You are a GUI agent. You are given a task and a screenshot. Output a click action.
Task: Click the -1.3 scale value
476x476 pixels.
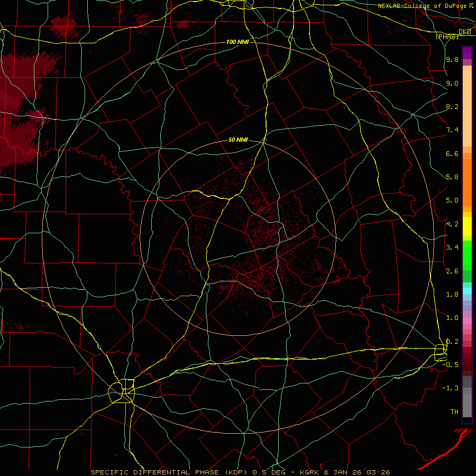coord(450,388)
